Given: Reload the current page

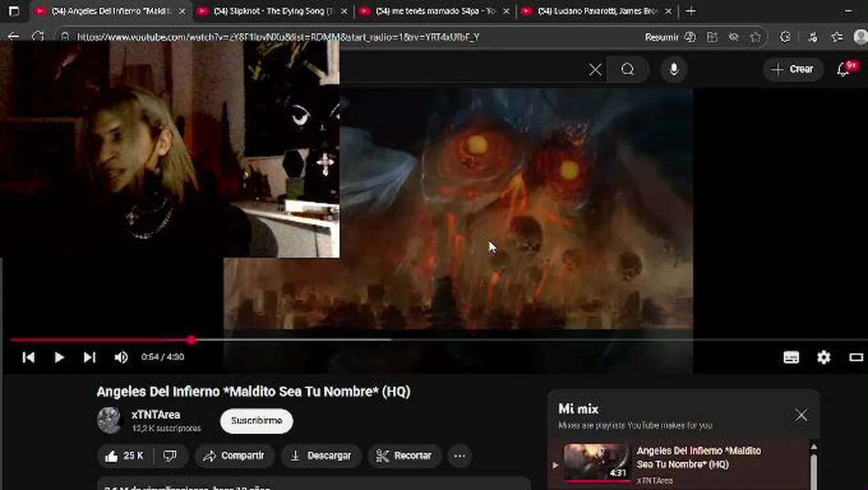Looking at the screenshot, I should [x=38, y=37].
